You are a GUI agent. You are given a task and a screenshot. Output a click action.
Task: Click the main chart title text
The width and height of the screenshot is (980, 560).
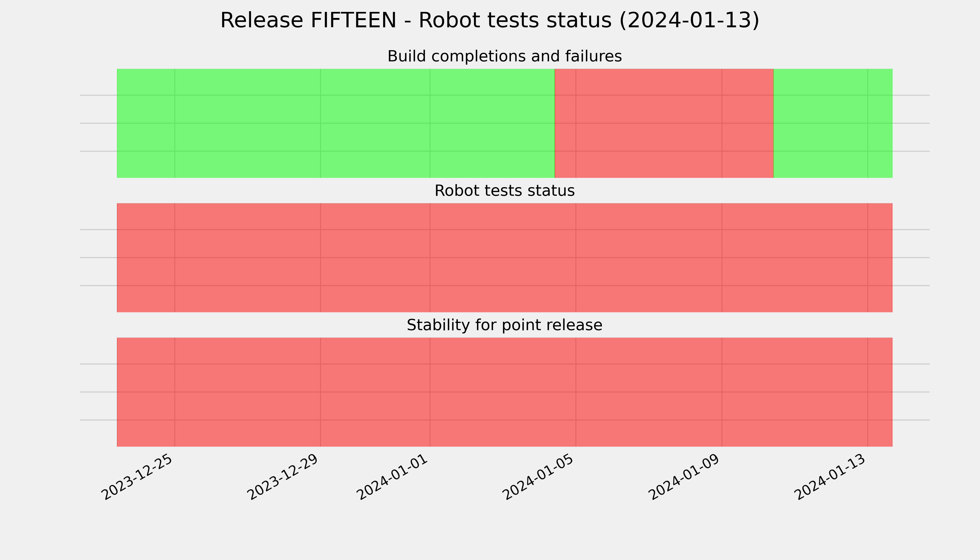click(x=490, y=20)
